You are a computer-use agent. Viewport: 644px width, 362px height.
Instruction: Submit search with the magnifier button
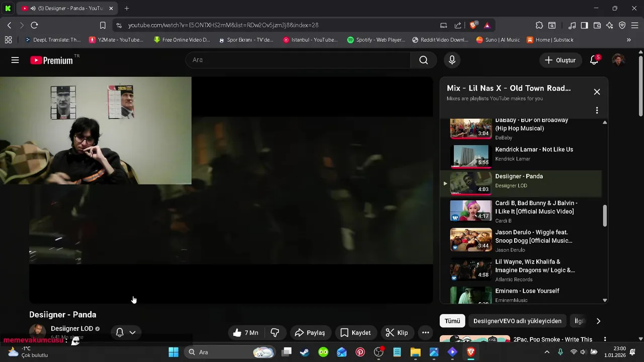point(424,60)
